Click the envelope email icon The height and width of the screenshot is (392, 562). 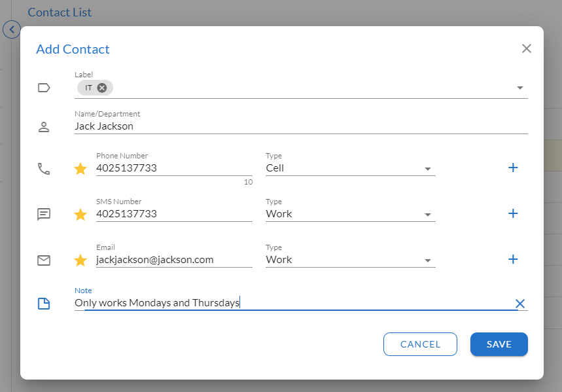pyautogui.click(x=44, y=260)
